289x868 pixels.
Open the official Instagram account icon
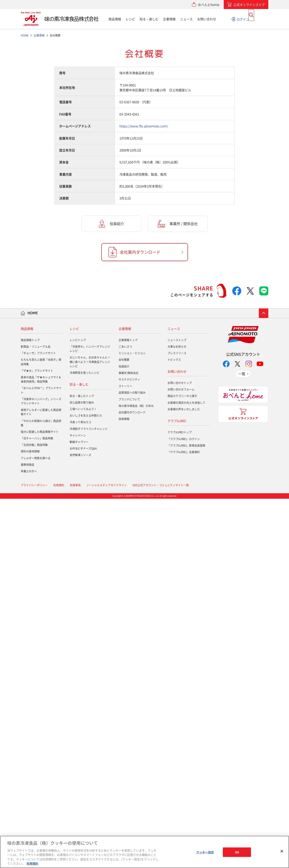(249, 364)
